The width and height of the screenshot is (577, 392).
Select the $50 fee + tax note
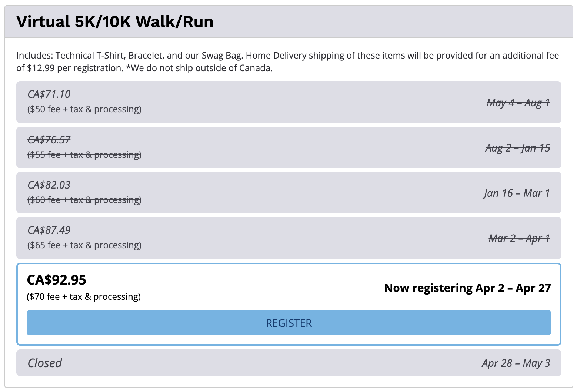pyautogui.click(x=84, y=109)
